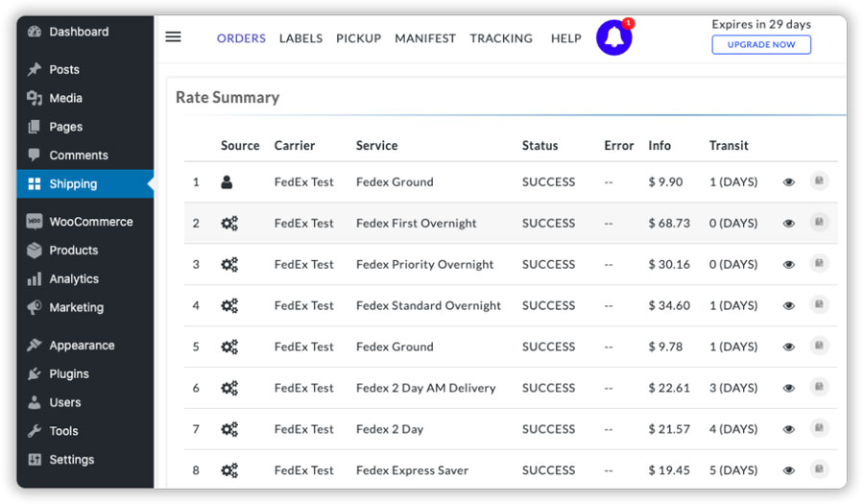This screenshot has width=864, height=504.
Task: Click the save icon for Fedex First Overnight
Action: click(x=820, y=222)
